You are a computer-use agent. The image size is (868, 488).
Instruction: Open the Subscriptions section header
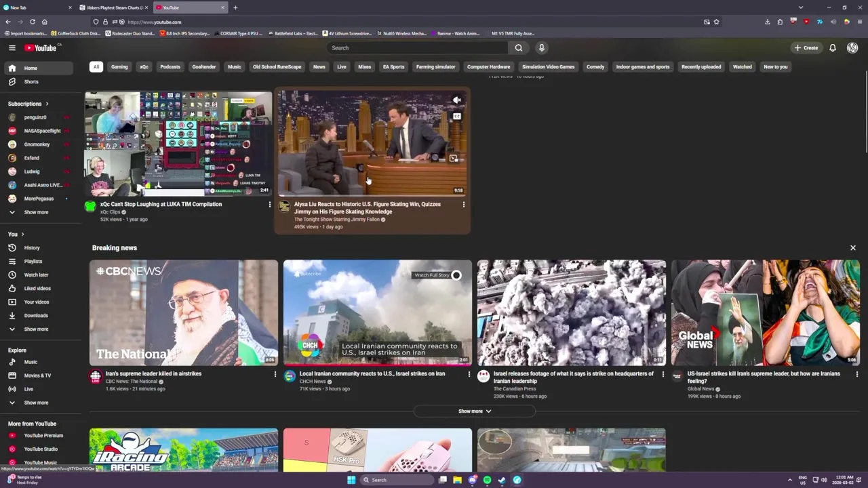pyautogui.click(x=28, y=104)
